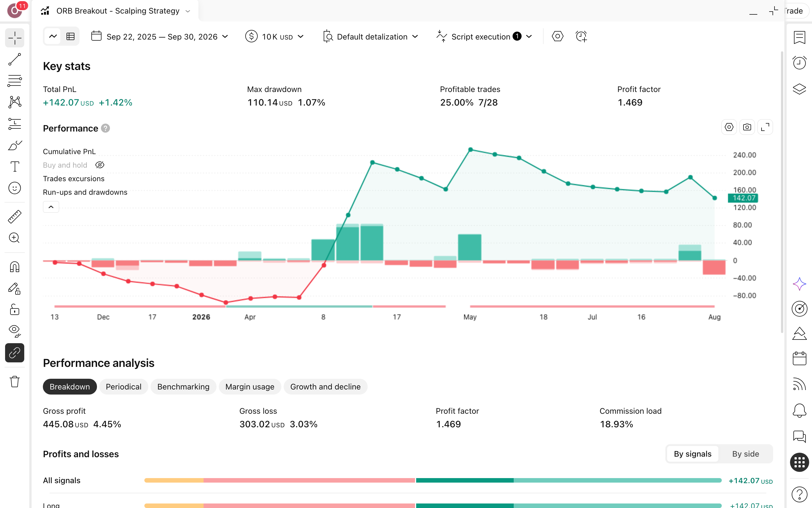The height and width of the screenshot is (508, 812).
Task: Toggle magnet mode
Action: point(15,267)
